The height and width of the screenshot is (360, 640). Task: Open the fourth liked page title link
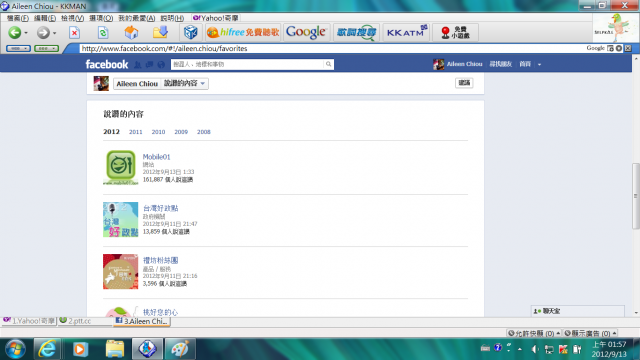point(160,312)
